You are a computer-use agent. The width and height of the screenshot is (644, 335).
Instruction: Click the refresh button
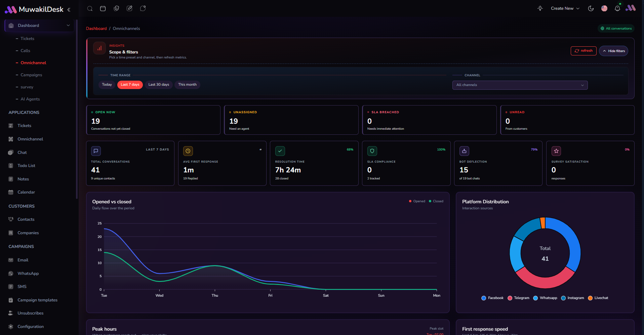point(583,51)
